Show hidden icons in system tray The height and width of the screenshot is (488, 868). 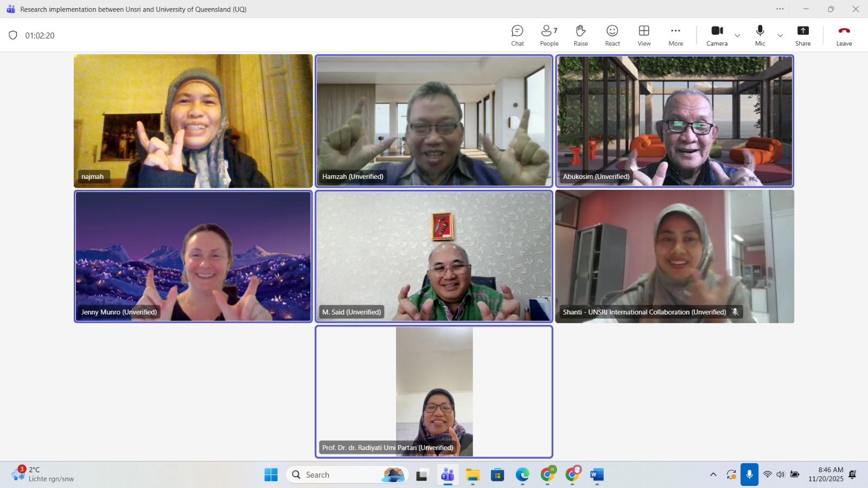click(x=713, y=474)
